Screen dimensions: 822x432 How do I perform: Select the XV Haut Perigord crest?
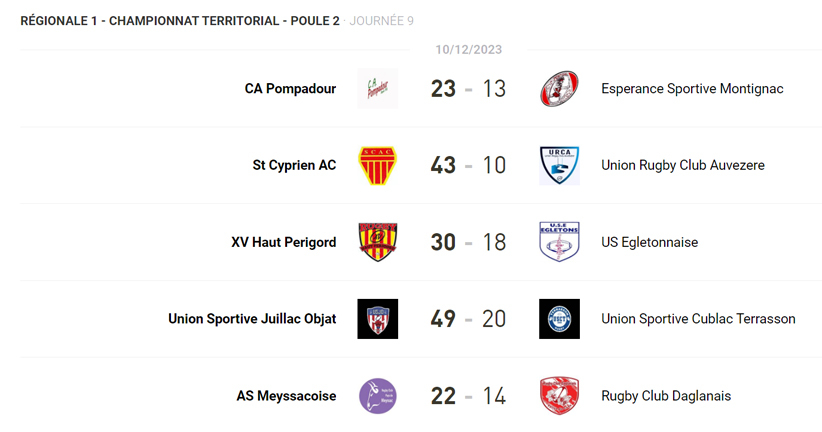tap(377, 242)
